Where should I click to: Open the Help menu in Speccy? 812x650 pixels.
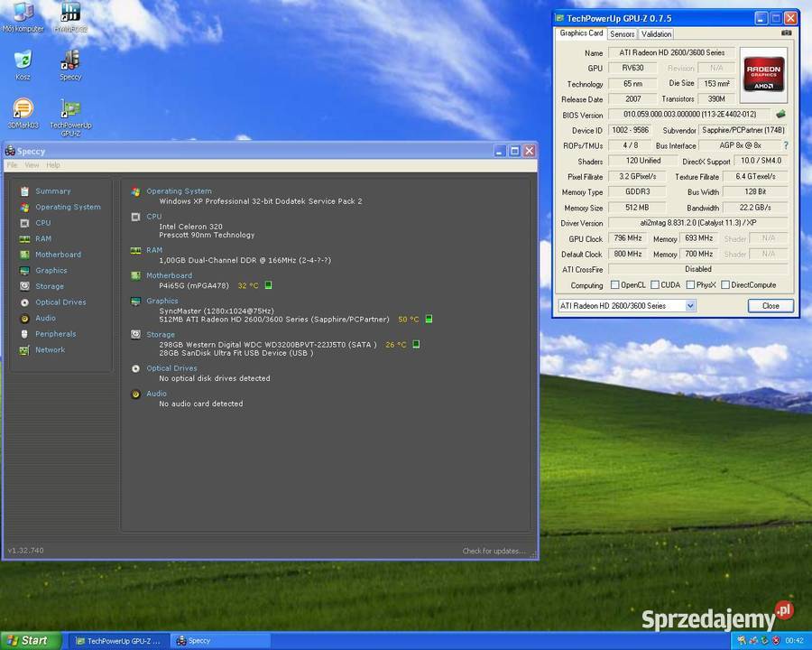[x=53, y=165]
